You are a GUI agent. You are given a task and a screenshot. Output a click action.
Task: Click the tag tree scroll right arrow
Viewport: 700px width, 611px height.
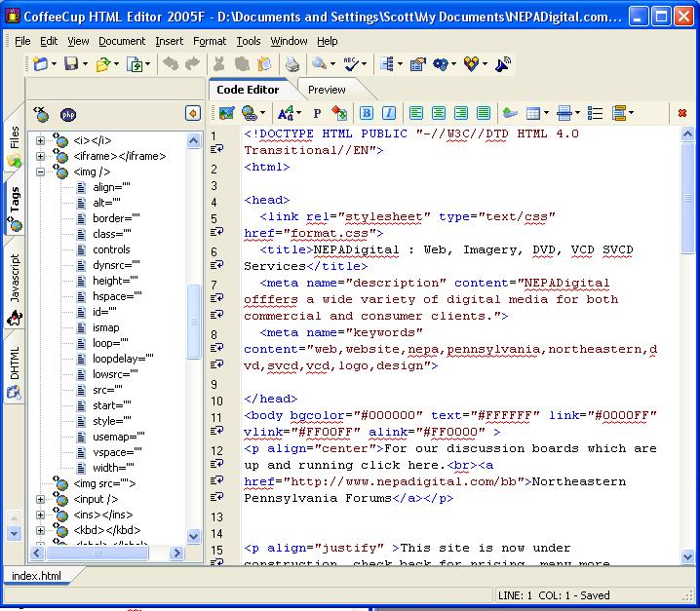coord(176,554)
